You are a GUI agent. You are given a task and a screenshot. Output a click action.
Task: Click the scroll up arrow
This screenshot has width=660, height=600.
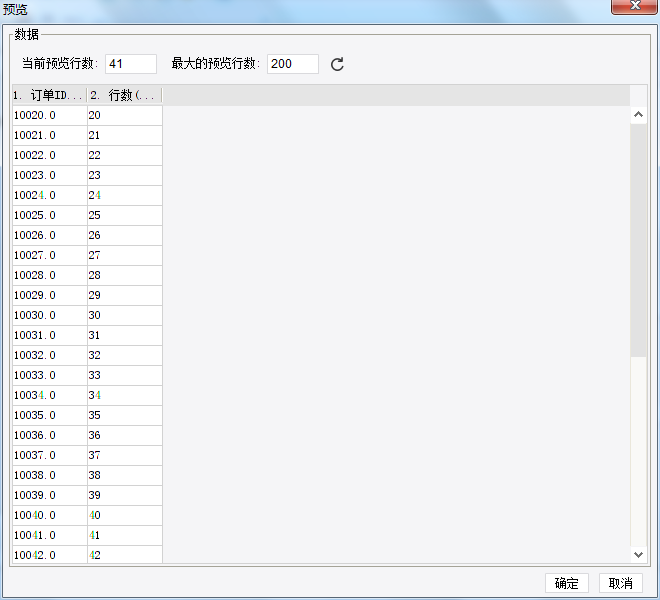(x=638, y=115)
